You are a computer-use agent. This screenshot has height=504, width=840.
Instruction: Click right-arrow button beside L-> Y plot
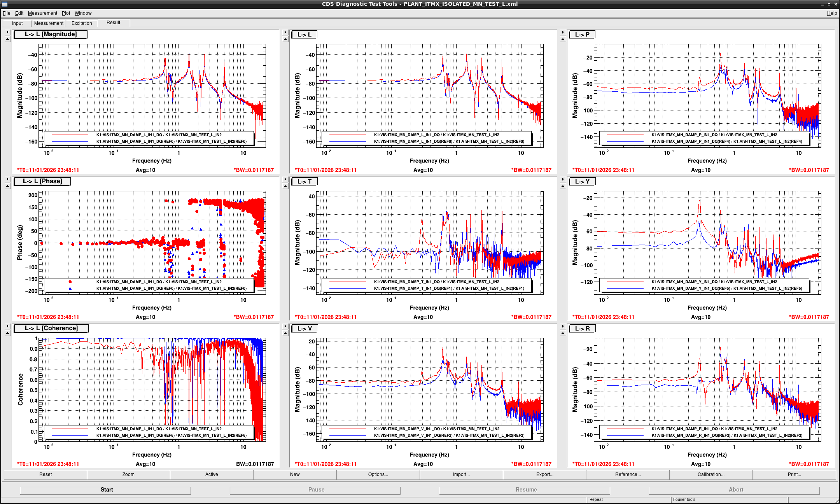tap(563, 179)
